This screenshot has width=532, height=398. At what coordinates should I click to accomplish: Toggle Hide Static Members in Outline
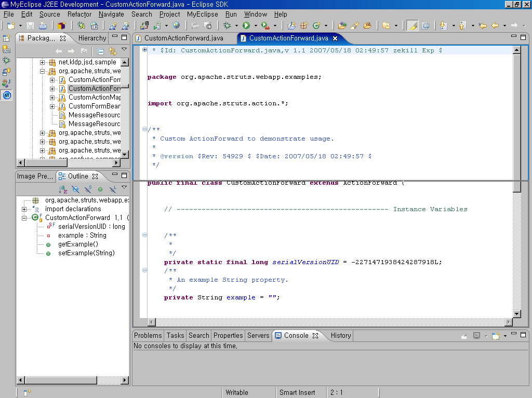pyautogui.click(x=88, y=189)
